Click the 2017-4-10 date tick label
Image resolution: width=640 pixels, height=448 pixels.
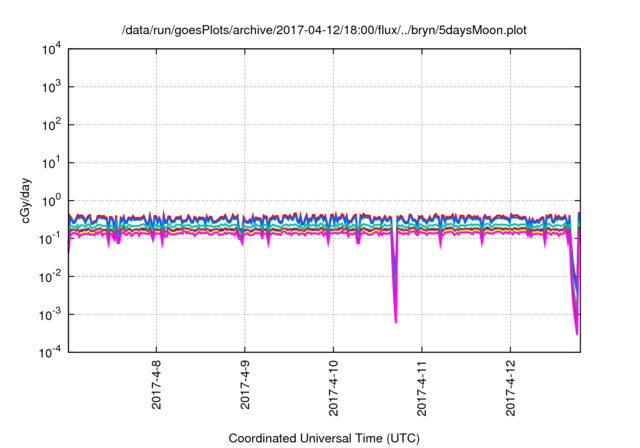(333, 388)
